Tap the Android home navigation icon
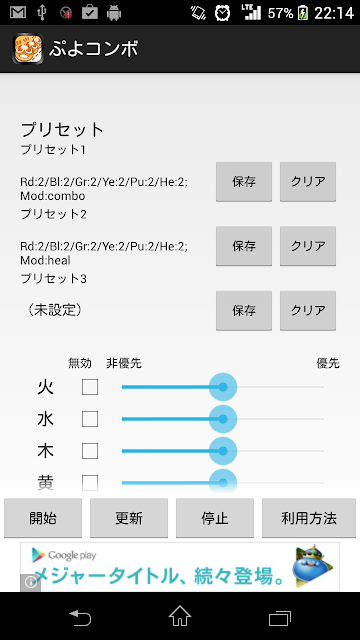This screenshot has height=640, width=360. click(x=180, y=616)
